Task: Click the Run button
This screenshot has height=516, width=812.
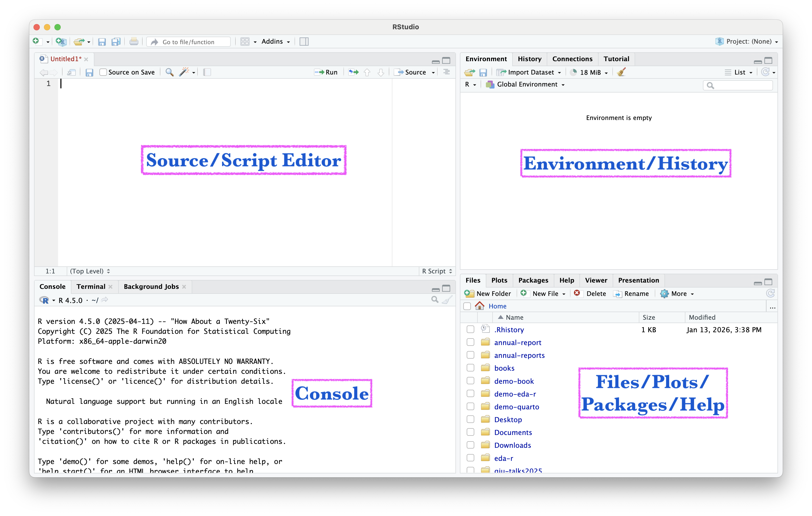Action: click(x=326, y=72)
